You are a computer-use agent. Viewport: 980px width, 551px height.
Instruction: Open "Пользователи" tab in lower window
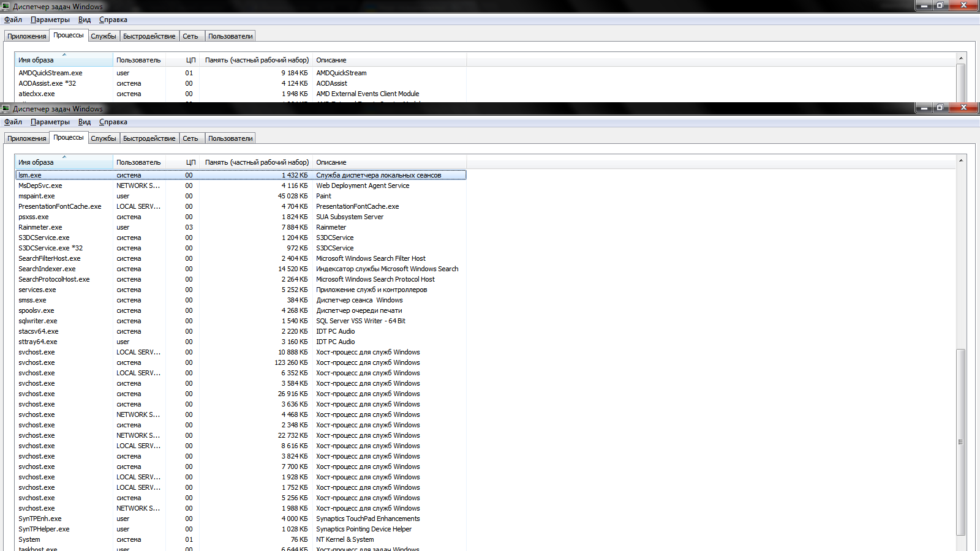(230, 138)
